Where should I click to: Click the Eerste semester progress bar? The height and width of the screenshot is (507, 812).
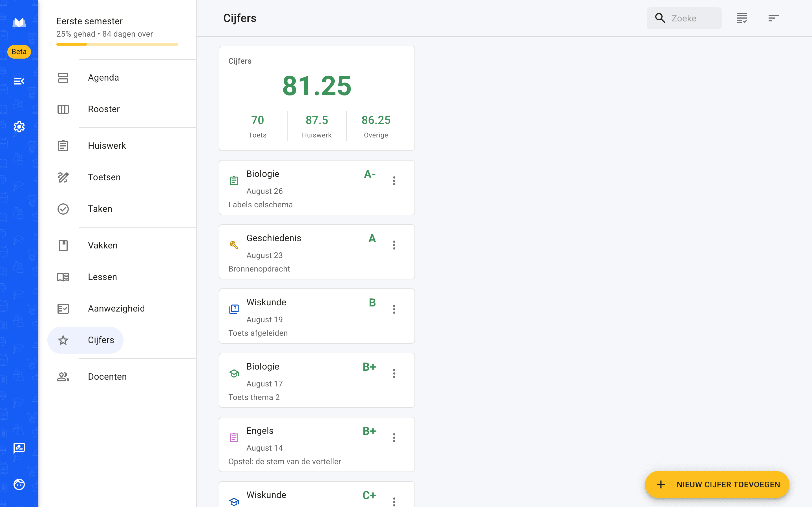point(117,44)
